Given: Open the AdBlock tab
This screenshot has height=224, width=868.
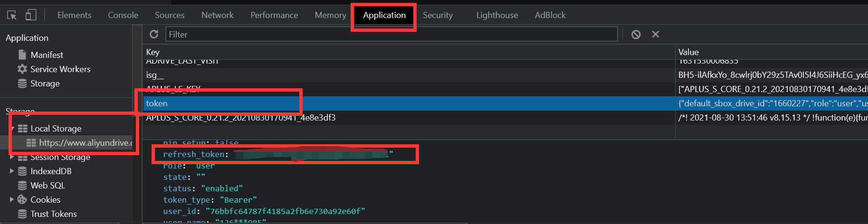Looking at the screenshot, I should pos(550,15).
